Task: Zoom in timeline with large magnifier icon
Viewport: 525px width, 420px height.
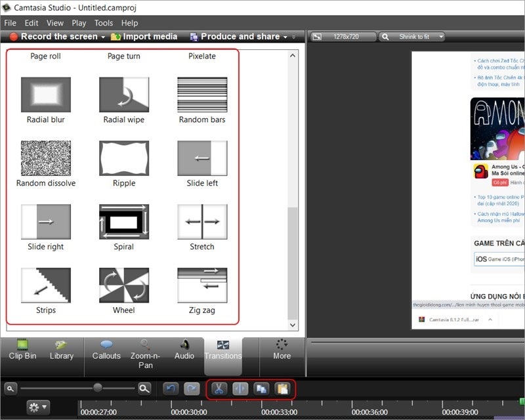Action: point(144,388)
